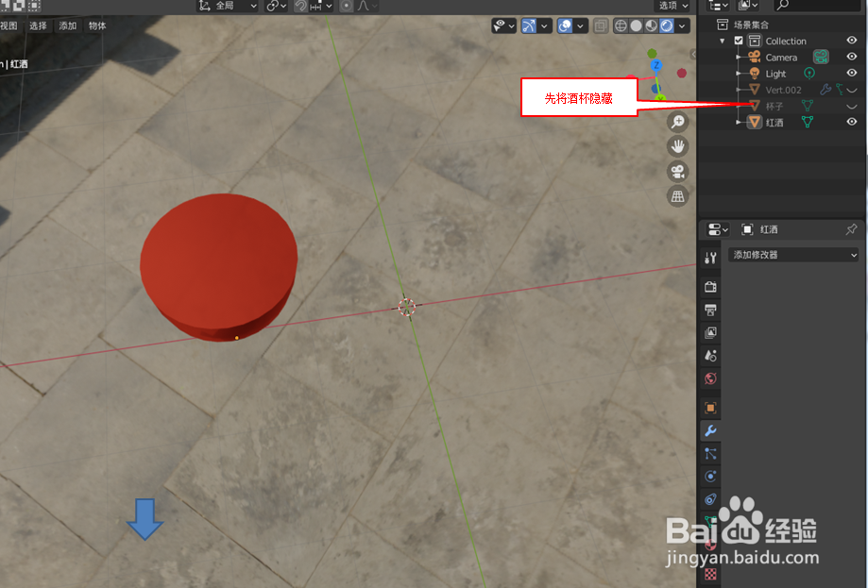Screen dimensions: 868x588
Task: Expand the Light tree item
Action: pyautogui.click(x=739, y=73)
